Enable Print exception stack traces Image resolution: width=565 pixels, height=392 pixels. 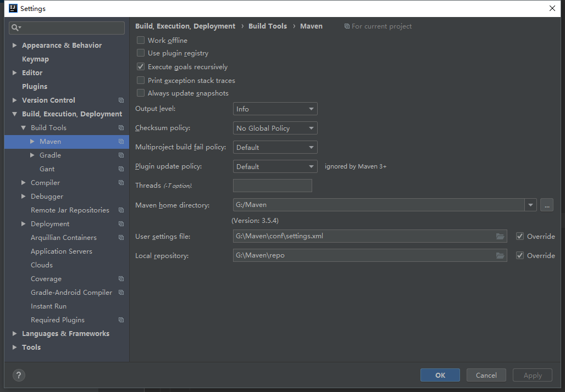(141, 80)
